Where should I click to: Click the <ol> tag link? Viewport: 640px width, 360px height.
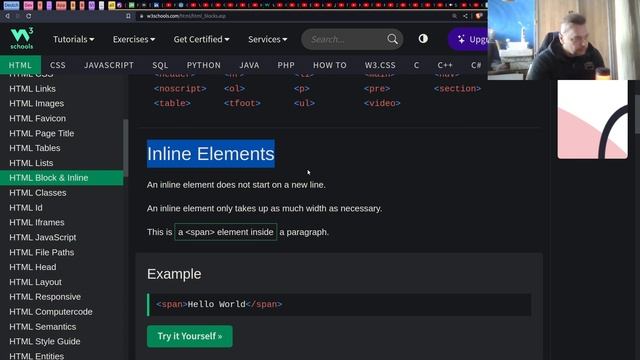234,89
